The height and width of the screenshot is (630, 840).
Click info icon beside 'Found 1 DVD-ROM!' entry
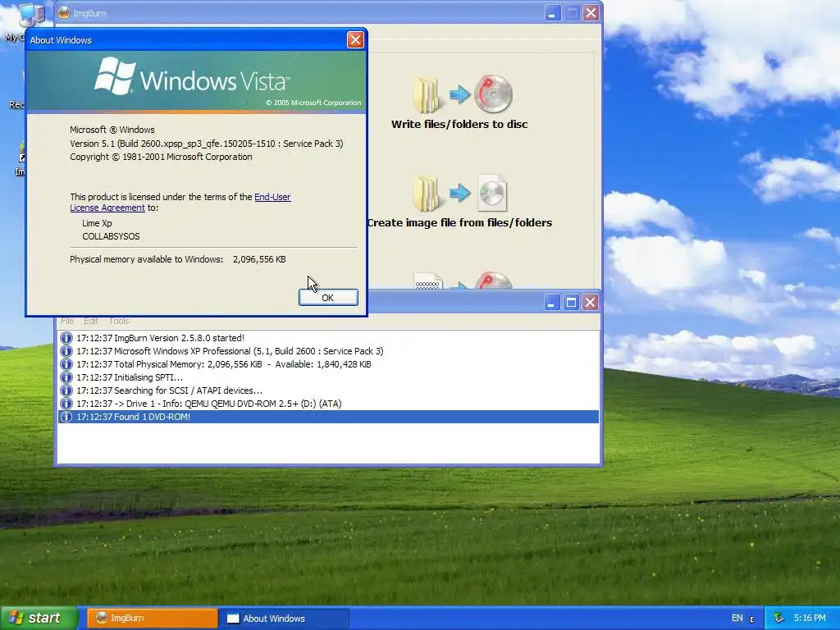point(66,417)
